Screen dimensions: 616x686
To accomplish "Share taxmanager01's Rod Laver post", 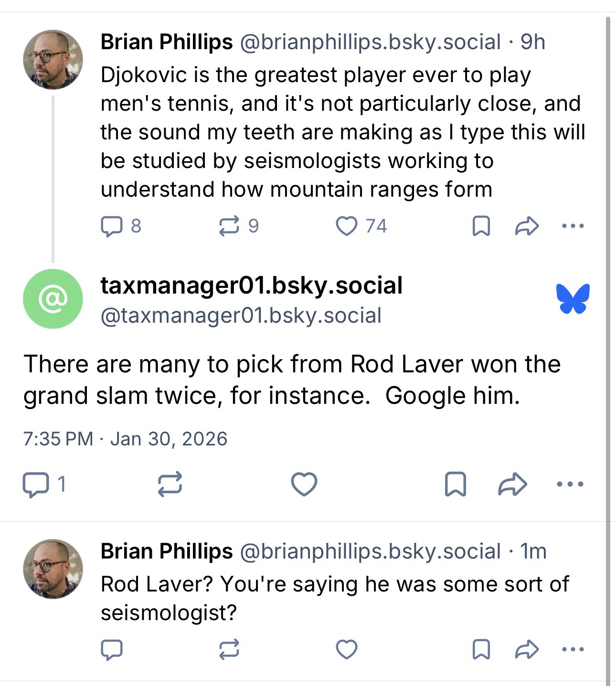I will tap(512, 485).
